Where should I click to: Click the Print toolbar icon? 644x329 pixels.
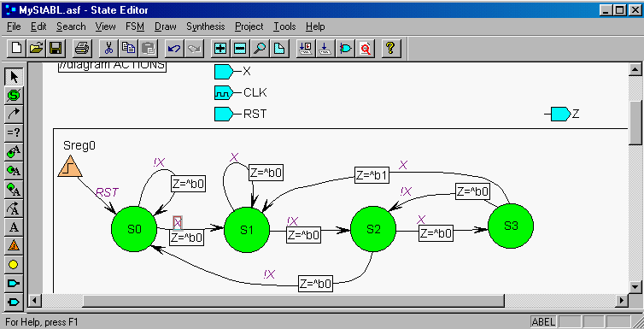pyautogui.click(x=82, y=49)
